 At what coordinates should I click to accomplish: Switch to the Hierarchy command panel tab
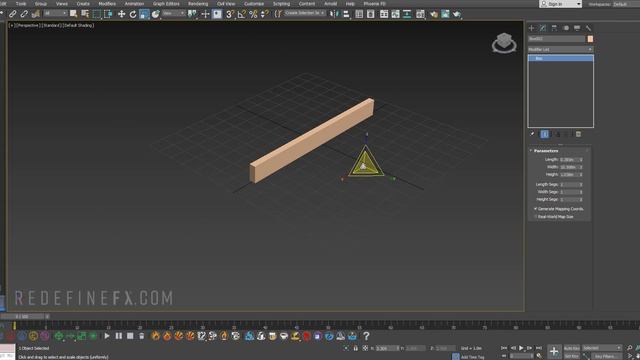pos(554,28)
